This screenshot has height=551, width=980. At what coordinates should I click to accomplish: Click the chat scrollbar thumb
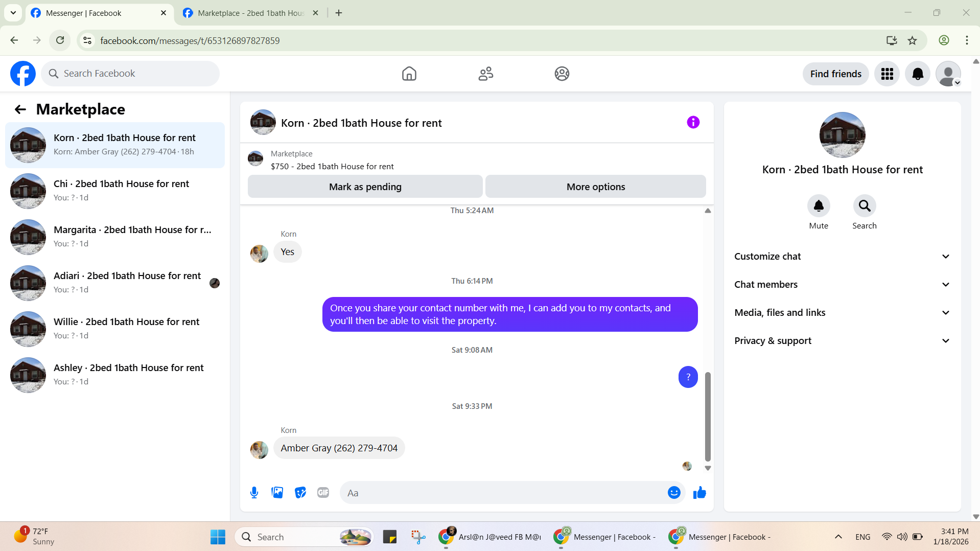click(708, 417)
